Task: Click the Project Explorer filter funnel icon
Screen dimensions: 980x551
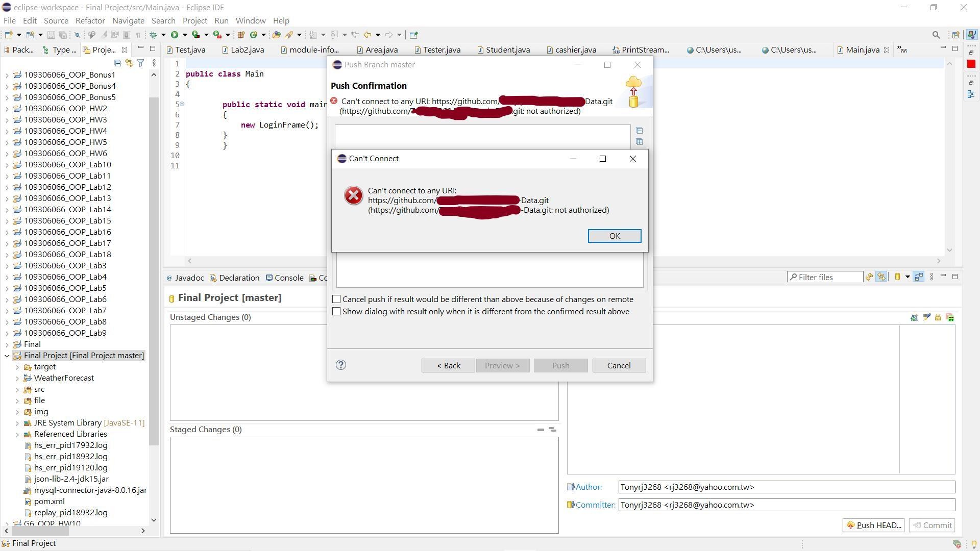Action: tap(140, 63)
